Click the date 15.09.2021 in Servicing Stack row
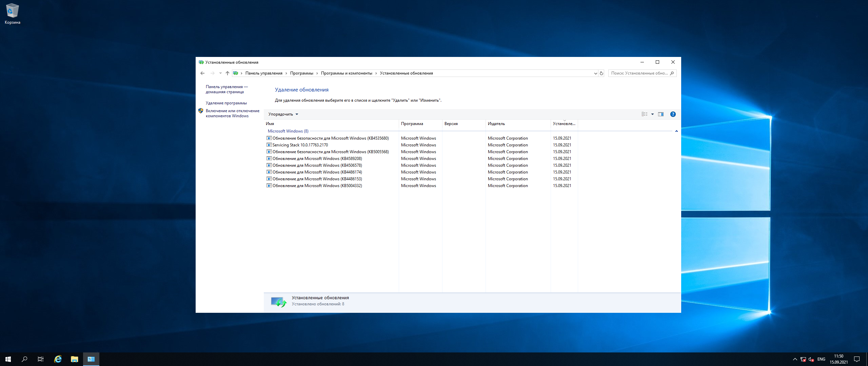 562,145
